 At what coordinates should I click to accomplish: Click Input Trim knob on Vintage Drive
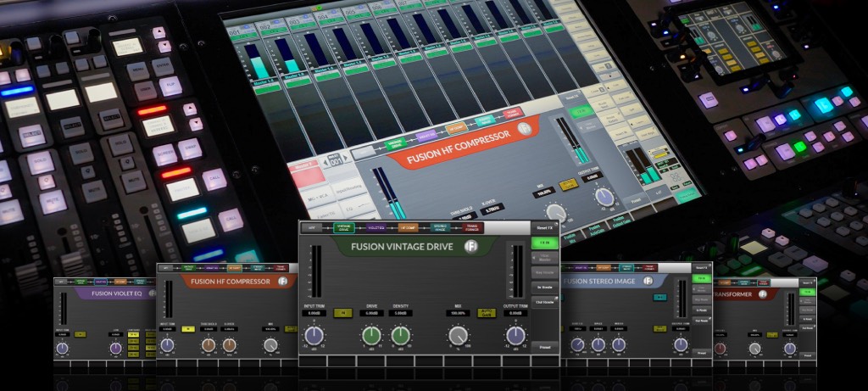click(x=314, y=336)
